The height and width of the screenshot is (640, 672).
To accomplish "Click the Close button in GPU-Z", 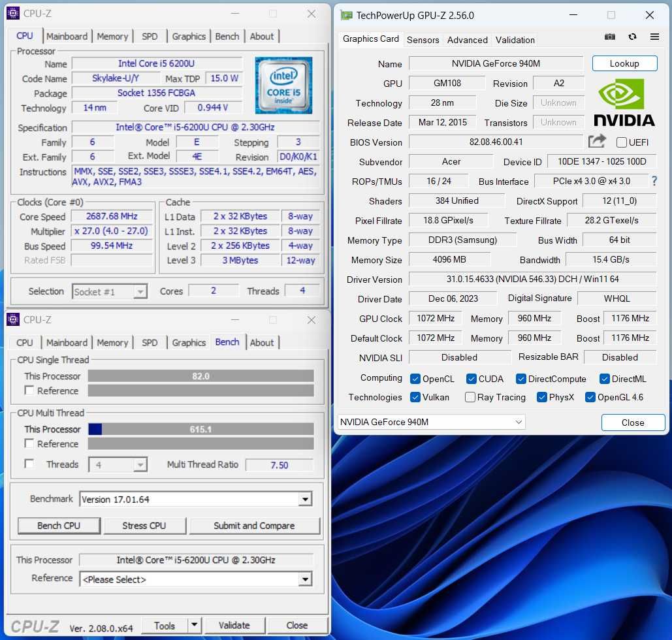I will pos(633,423).
